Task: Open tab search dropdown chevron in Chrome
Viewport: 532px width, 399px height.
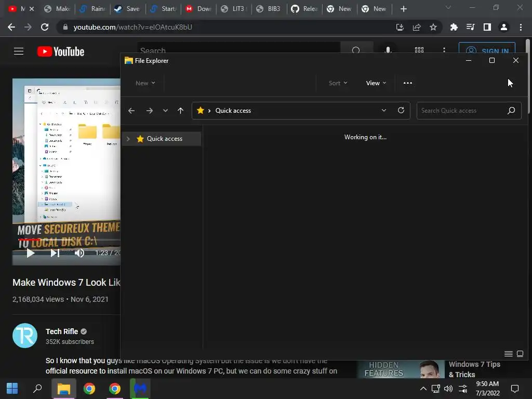Action: click(x=448, y=7)
